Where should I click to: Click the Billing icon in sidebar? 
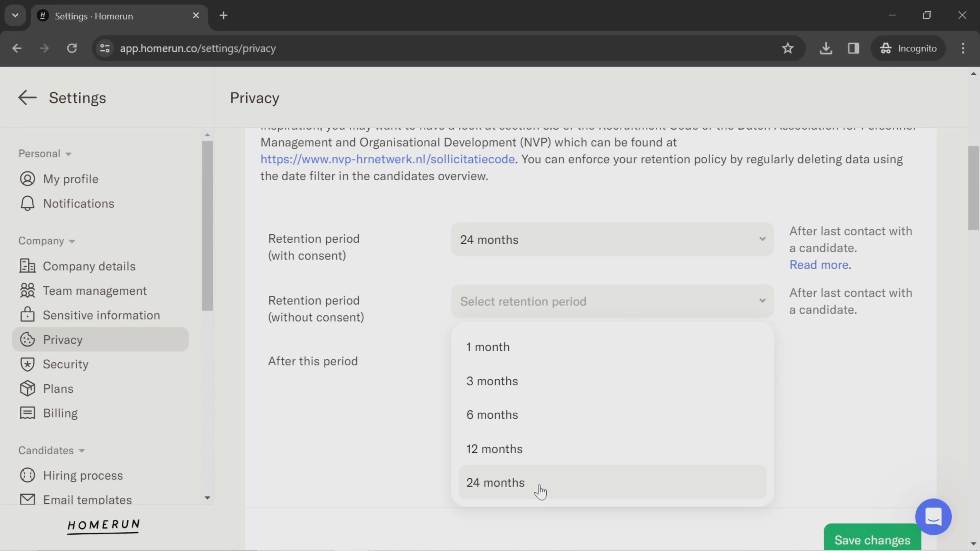click(x=27, y=413)
